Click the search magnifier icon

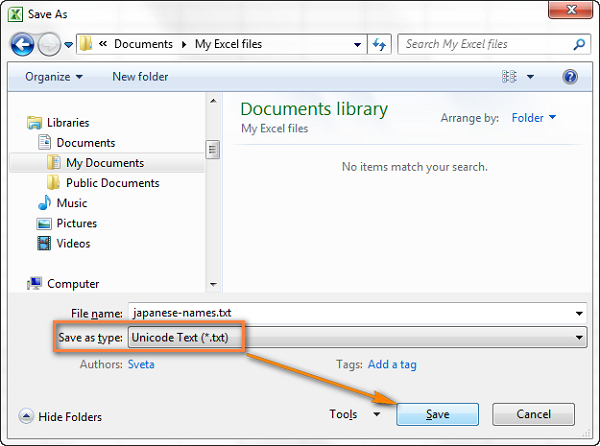[579, 45]
